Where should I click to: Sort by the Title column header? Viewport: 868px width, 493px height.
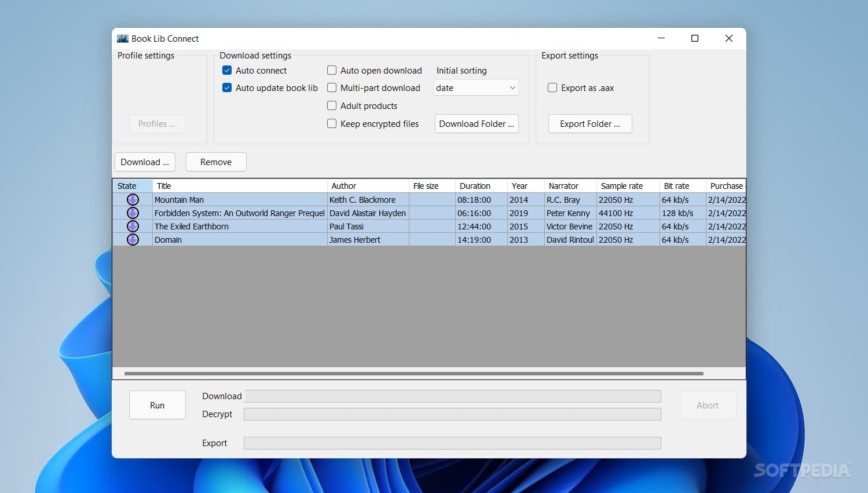[x=240, y=186]
